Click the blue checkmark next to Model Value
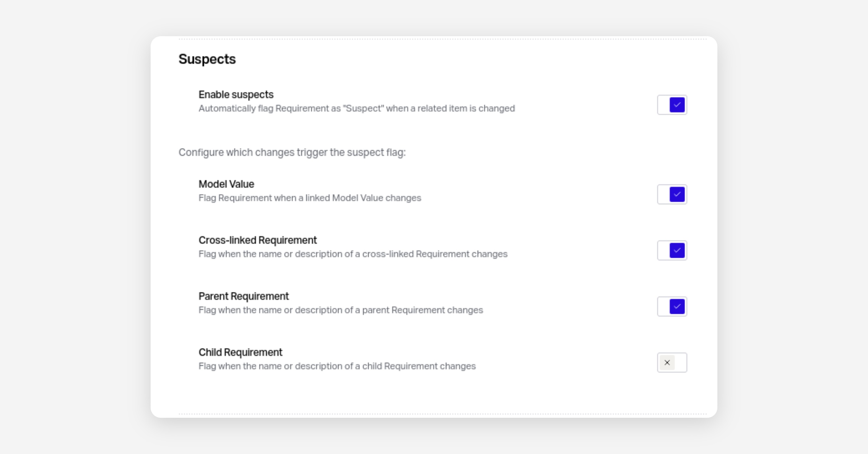 pyautogui.click(x=677, y=194)
